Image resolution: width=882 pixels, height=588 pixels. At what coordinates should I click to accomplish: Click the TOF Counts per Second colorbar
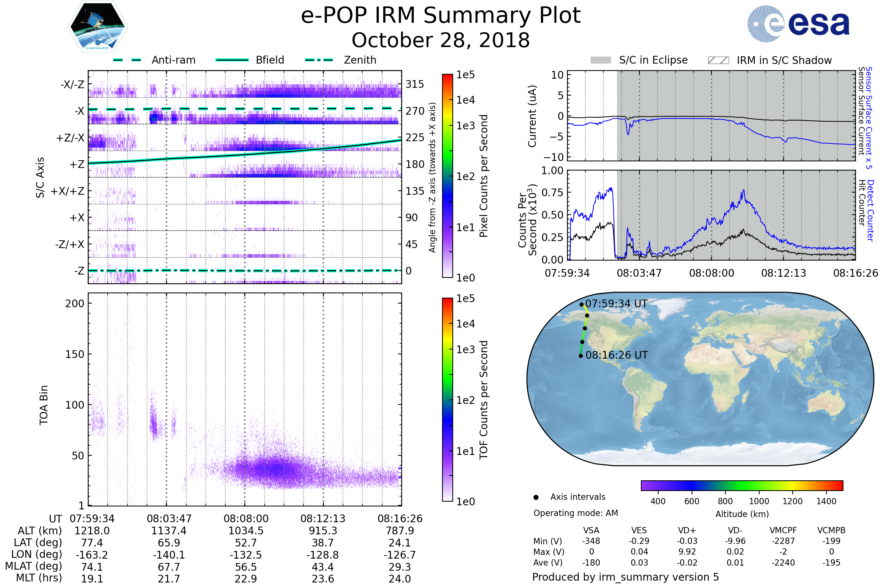click(x=447, y=399)
